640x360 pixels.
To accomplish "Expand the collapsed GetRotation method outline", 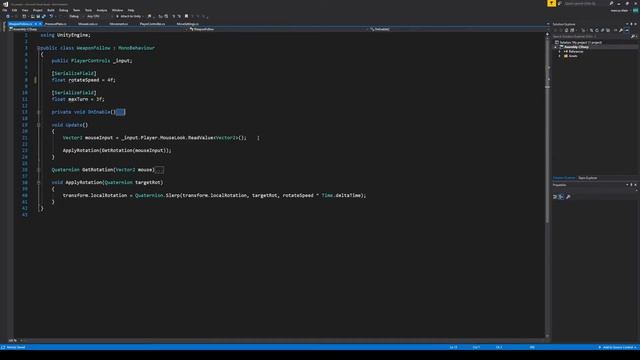I will tap(39, 170).
